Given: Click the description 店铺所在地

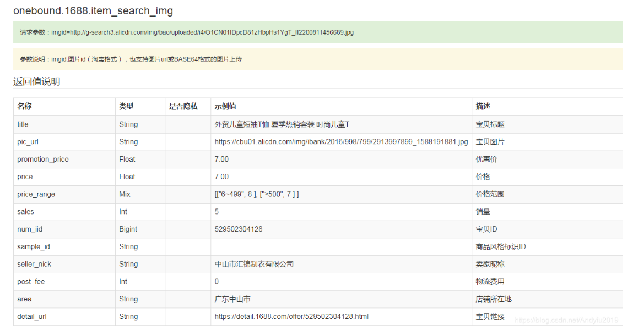Looking at the screenshot, I should pos(494,299).
